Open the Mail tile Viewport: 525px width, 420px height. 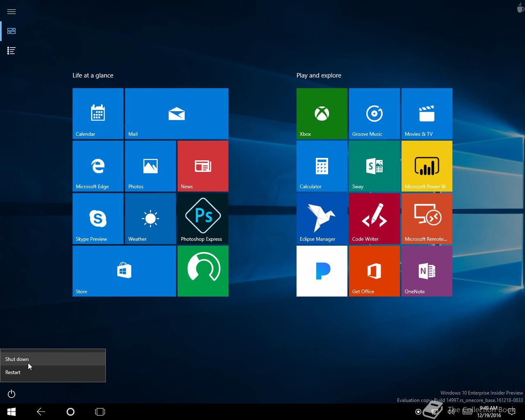(x=177, y=114)
